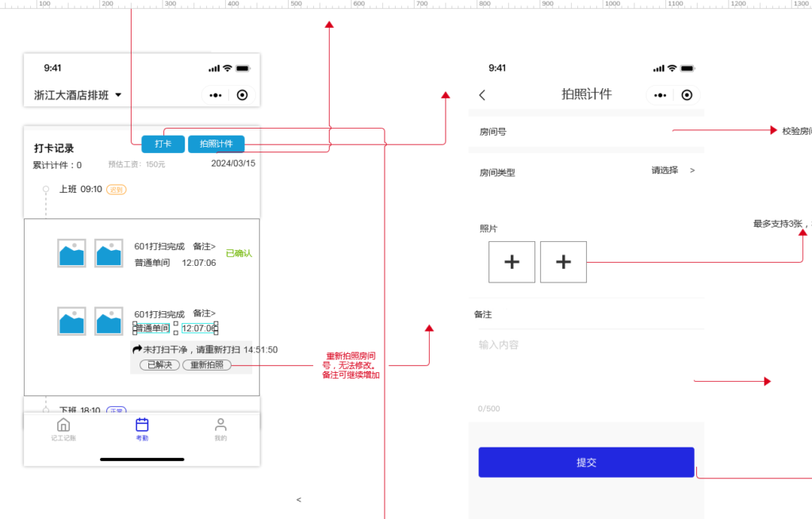
Task: Click the signal bars icon on 拍照计件 screen
Action: pos(659,68)
